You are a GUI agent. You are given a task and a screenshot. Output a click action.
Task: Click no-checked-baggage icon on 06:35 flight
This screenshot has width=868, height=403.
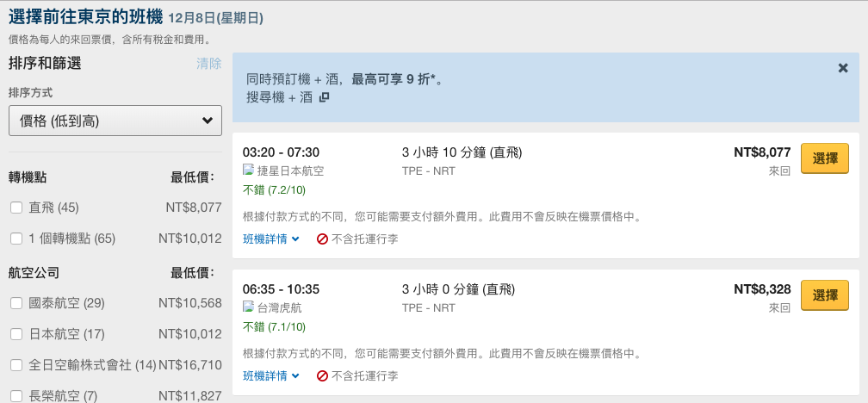(322, 375)
